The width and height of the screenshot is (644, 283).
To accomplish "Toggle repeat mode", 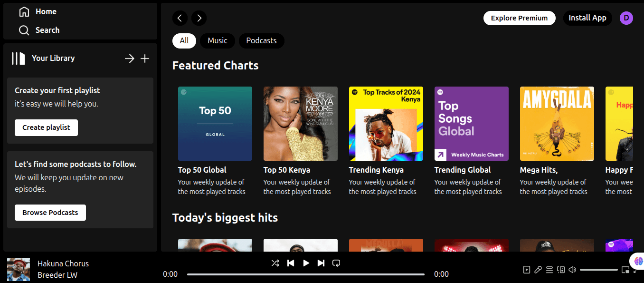I will pyautogui.click(x=336, y=263).
